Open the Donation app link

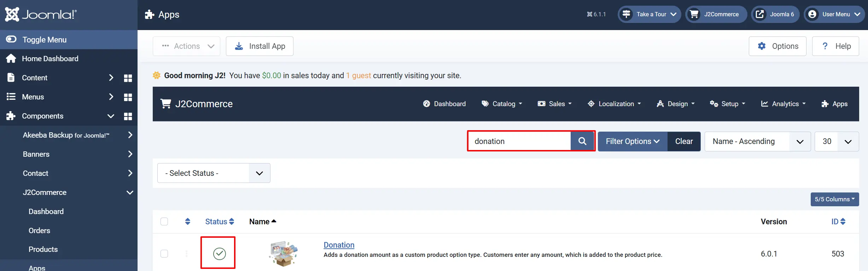(x=339, y=245)
